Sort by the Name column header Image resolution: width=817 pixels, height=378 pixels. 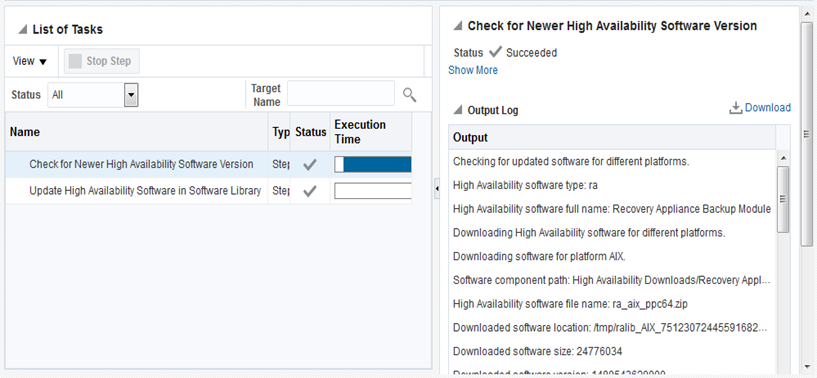pos(137,132)
